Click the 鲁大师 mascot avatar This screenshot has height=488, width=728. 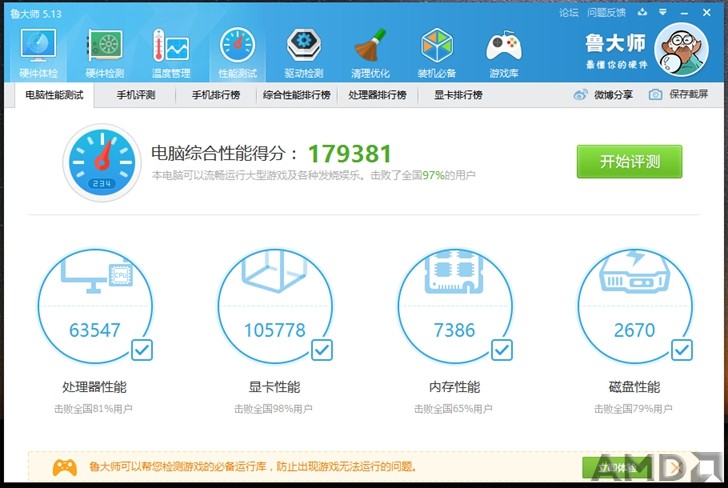pyautogui.click(x=681, y=49)
